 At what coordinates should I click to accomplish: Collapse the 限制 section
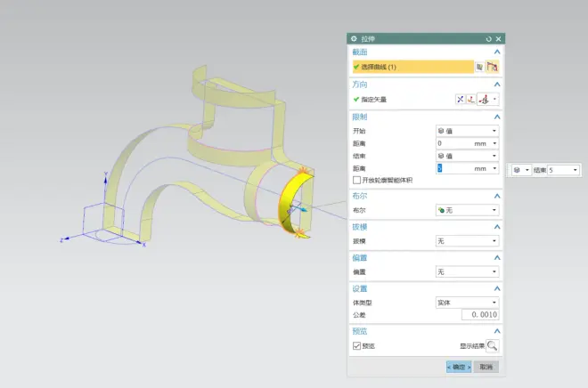coord(497,117)
